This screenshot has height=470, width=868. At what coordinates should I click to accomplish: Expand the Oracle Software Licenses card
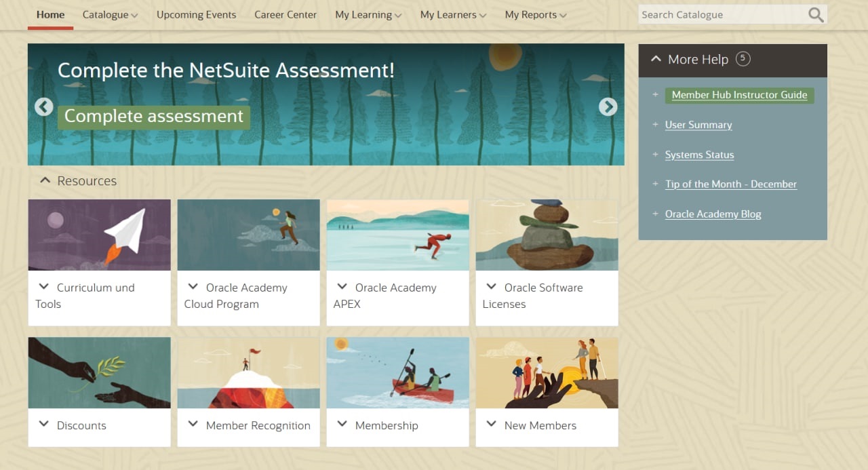coord(492,287)
